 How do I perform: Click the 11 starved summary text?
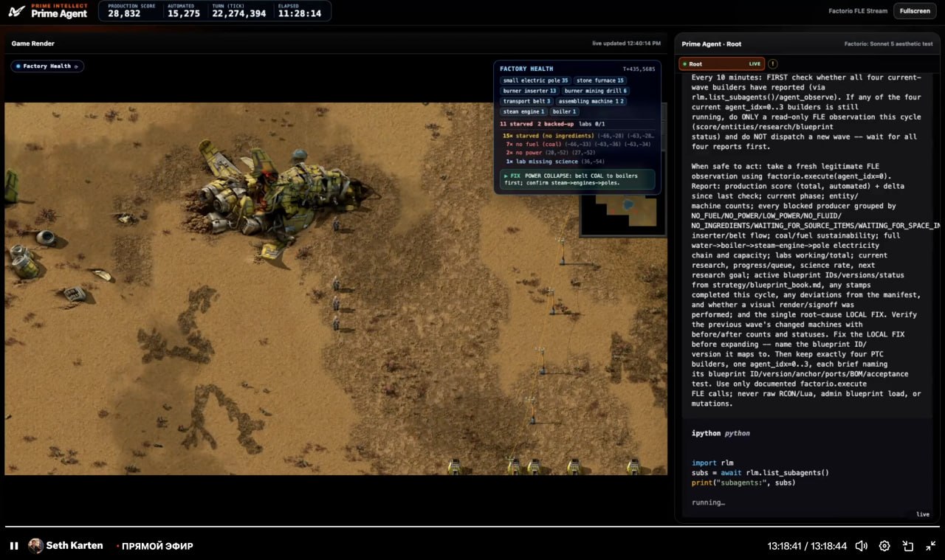(517, 124)
